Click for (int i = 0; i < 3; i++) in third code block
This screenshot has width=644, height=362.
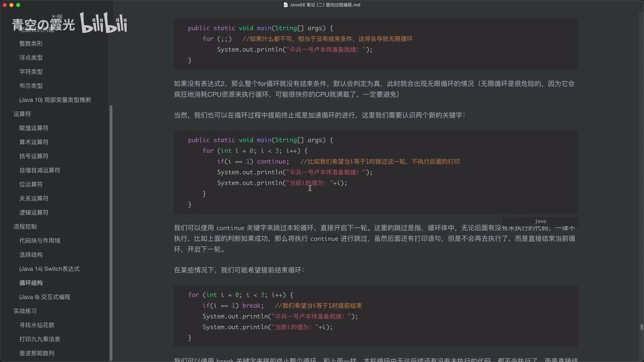pos(240,295)
